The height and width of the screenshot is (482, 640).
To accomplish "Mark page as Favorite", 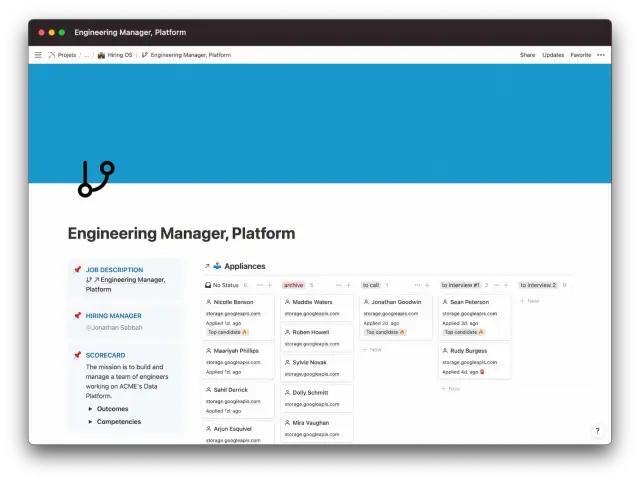I will [581, 55].
